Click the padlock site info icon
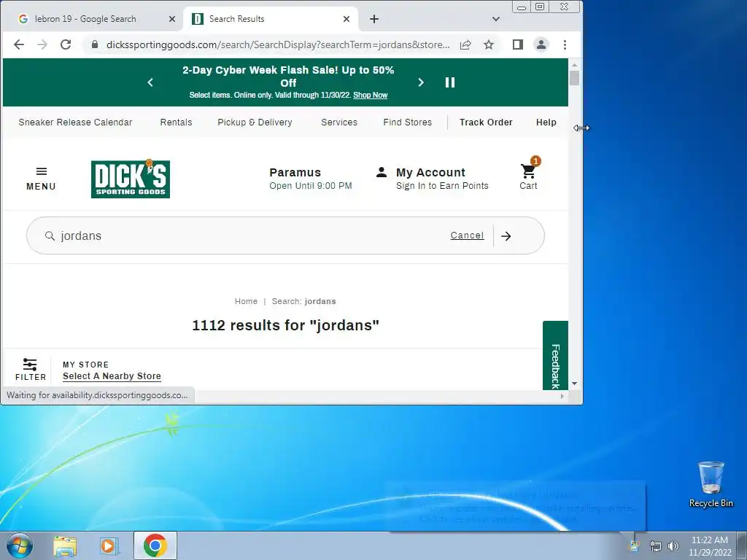Viewport: 747px width, 560px height. pyautogui.click(x=95, y=44)
